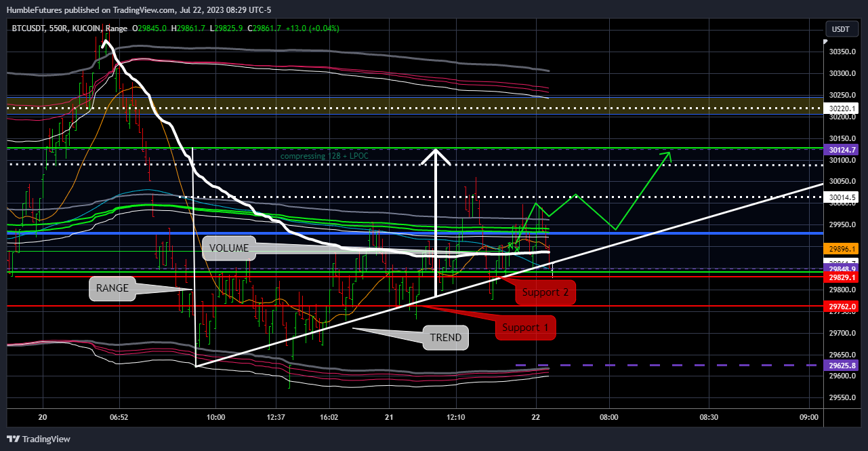Click the 06:52 time axis label
868x451 pixels.
119,418
